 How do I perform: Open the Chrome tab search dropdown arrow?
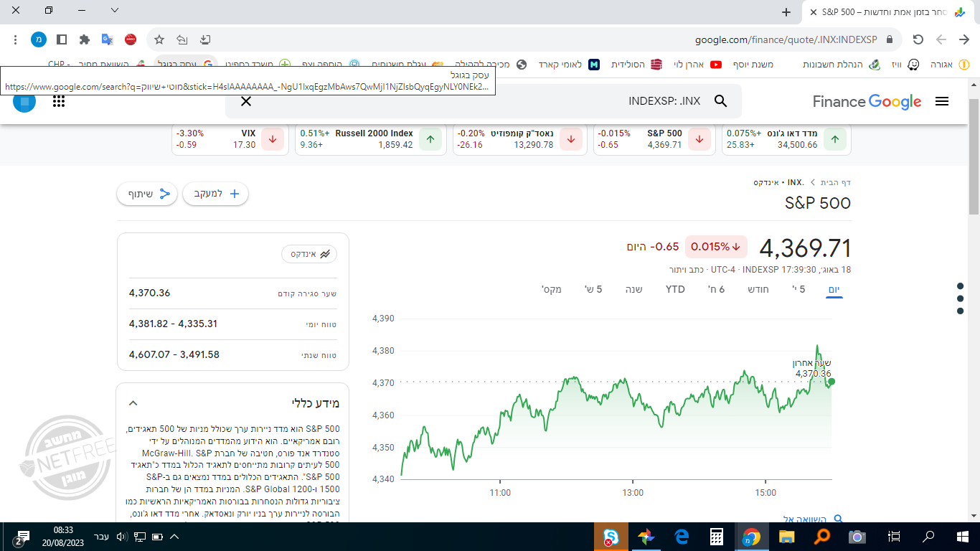point(115,10)
